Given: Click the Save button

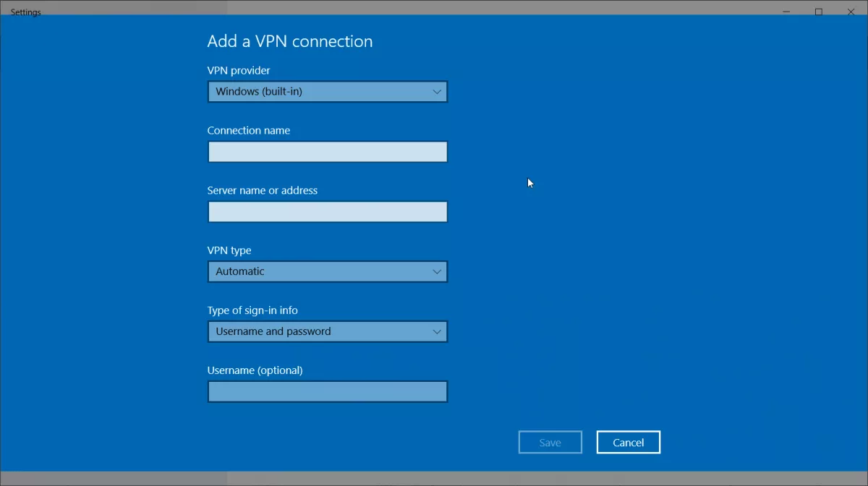Looking at the screenshot, I should click(x=550, y=443).
